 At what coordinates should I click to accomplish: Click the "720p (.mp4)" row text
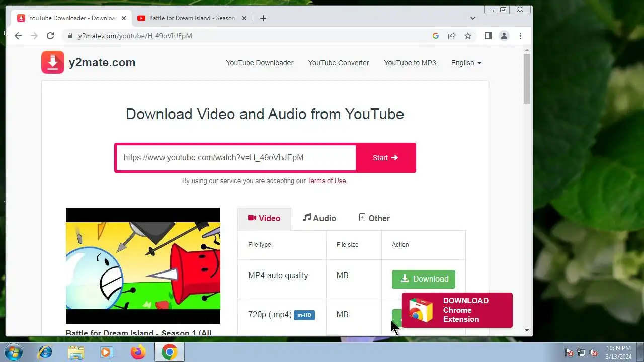pyautogui.click(x=270, y=315)
